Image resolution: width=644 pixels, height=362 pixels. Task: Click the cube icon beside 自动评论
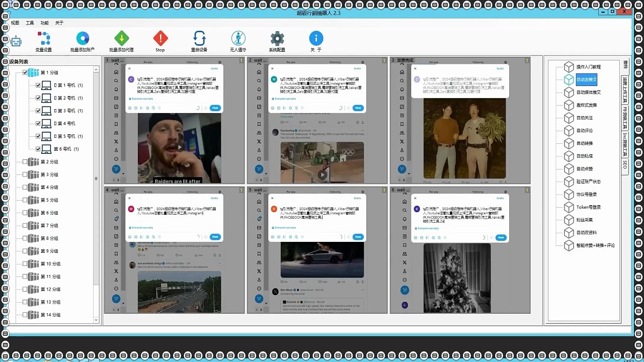click(x=569, y=131)
